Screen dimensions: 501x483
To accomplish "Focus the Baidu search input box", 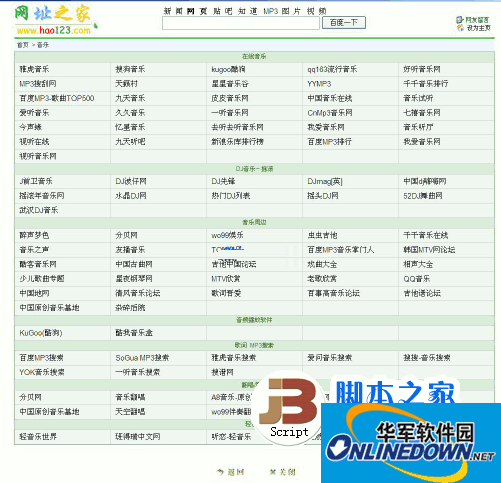I will pyautogui.click(x=241, y=23).
